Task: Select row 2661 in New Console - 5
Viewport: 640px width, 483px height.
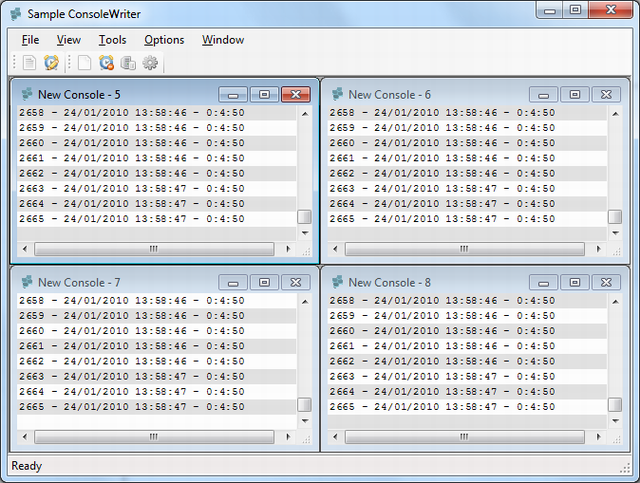Action: point(157,158)
